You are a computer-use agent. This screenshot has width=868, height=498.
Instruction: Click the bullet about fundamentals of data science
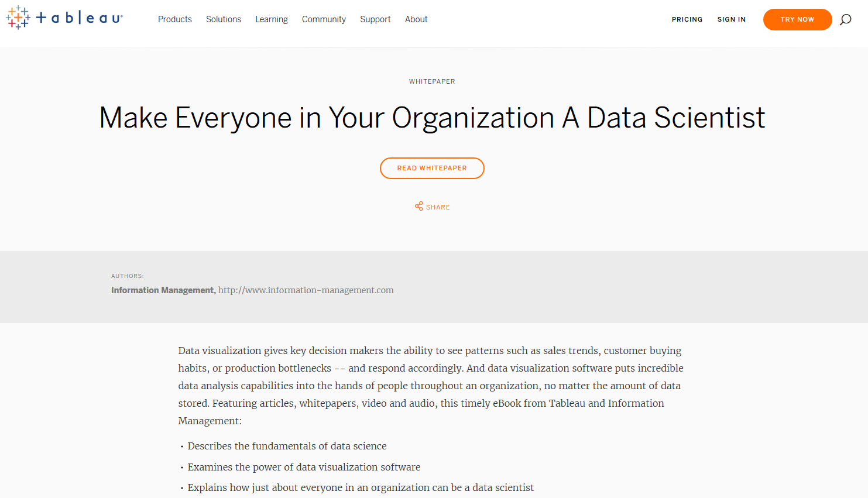pyautogui.click(x=287, y=446)
